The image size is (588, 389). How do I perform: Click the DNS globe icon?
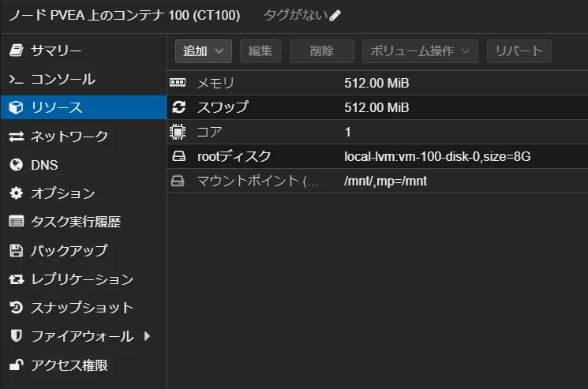click(16, 165)
